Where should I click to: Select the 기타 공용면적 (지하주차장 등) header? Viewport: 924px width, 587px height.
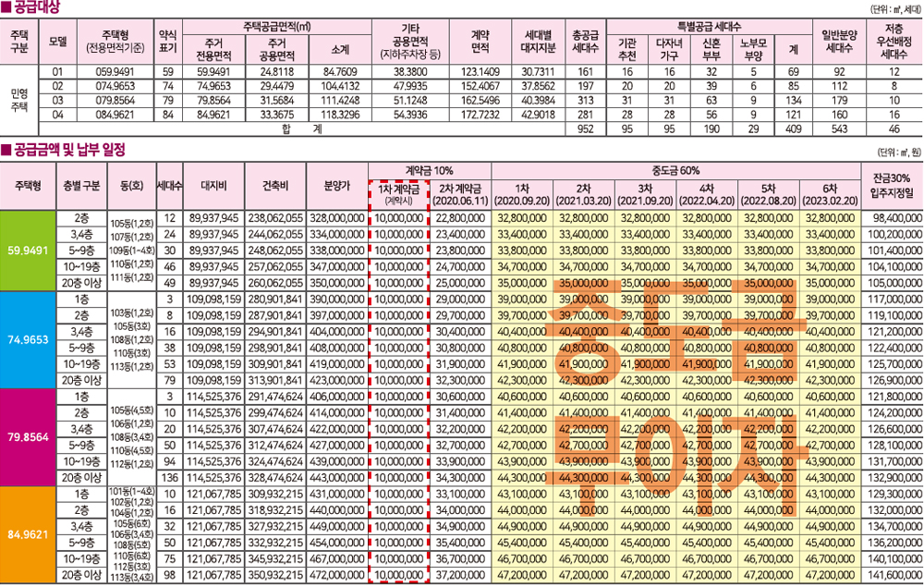(x=410, y=42)
